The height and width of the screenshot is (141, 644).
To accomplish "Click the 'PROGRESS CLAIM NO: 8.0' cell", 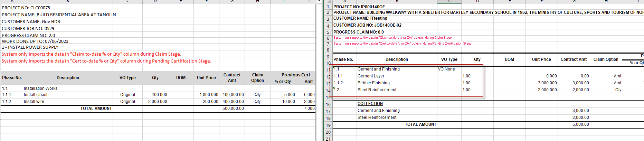I will click(359, 32).
